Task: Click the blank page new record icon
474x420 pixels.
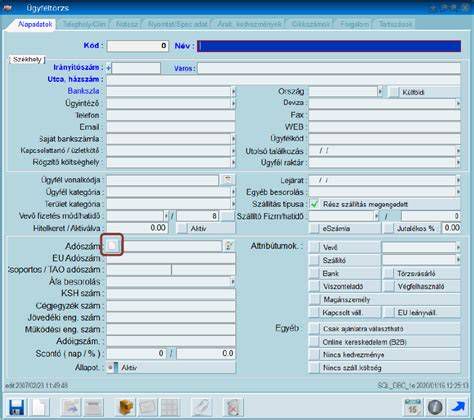Action: (40, 407)
